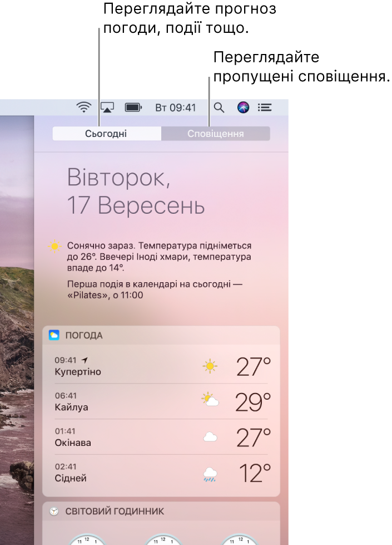Click the sunny weather summary icon

click(54, 246)
